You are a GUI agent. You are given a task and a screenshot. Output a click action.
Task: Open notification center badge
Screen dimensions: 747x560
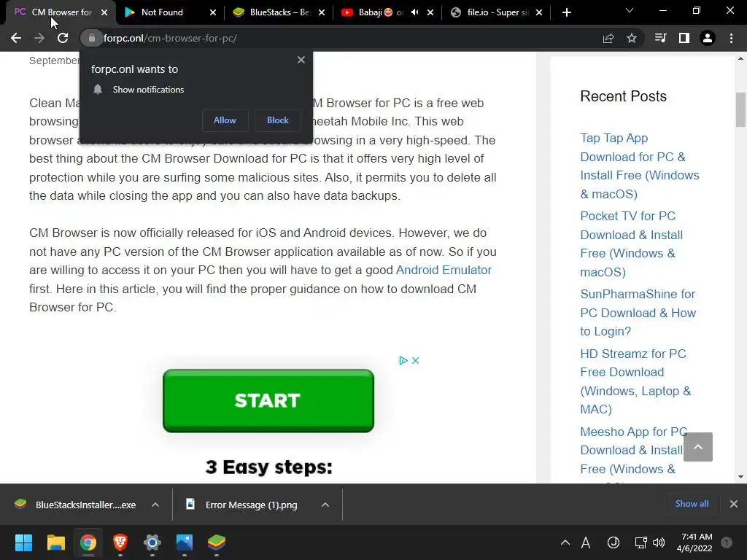coord(727,542)
